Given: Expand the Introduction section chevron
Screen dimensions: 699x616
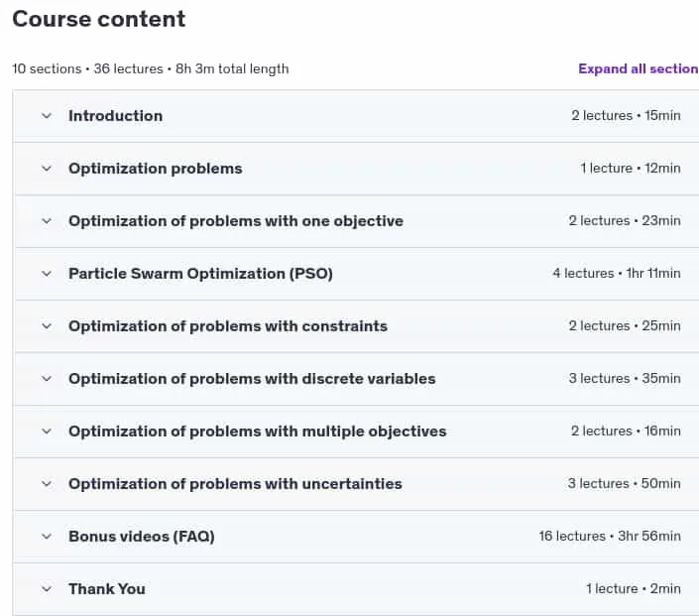Looking at the screenshot, I should 47,116.
